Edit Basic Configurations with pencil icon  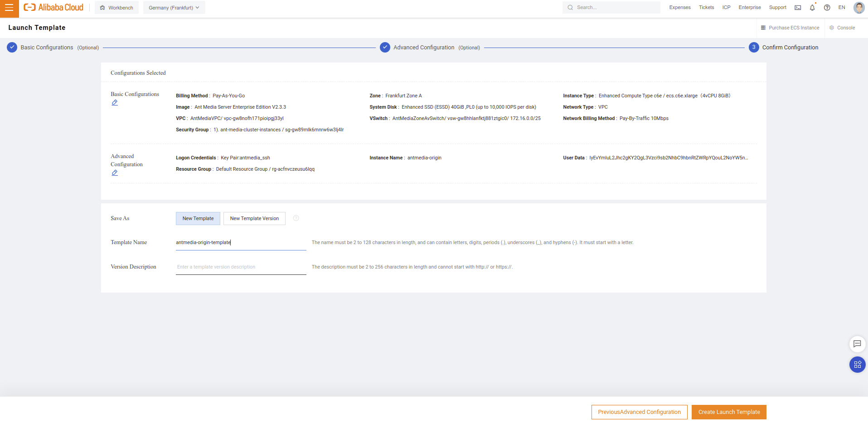(x=115, y=103)
